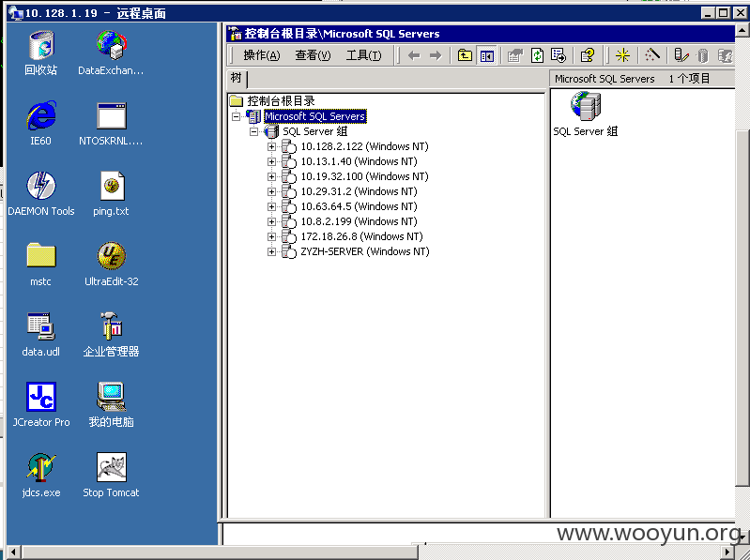The height and width of the screenshot is (560, 750).
Task: Click the Help toolbar icon
Action: (588, 55)
